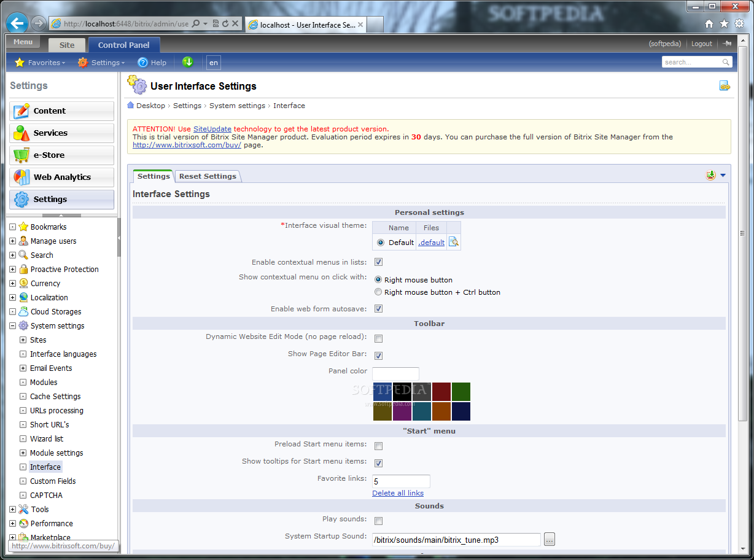Open the bitrixsoft.com/buy link
Viewport: 754px width, 560px height.
coord(187,145)
